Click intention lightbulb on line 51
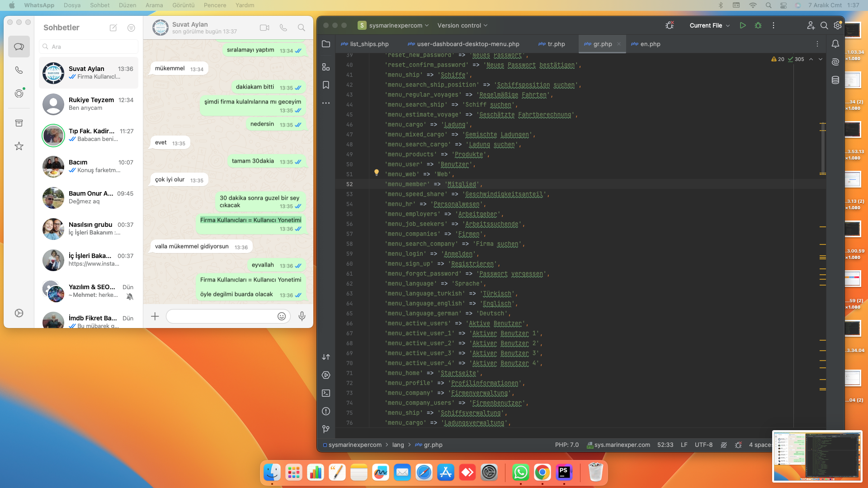 pyautogui.click(x=377, y=173)
